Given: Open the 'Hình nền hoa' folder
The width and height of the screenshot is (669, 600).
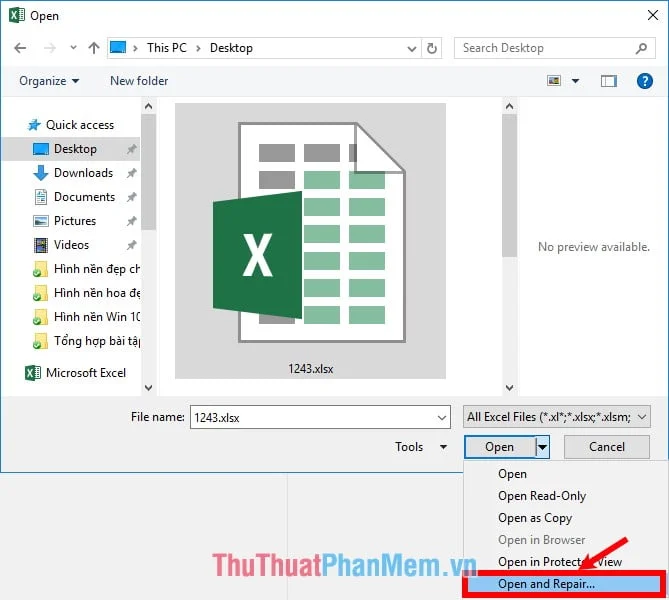Looking at the screenshot, I should [97, 293].
